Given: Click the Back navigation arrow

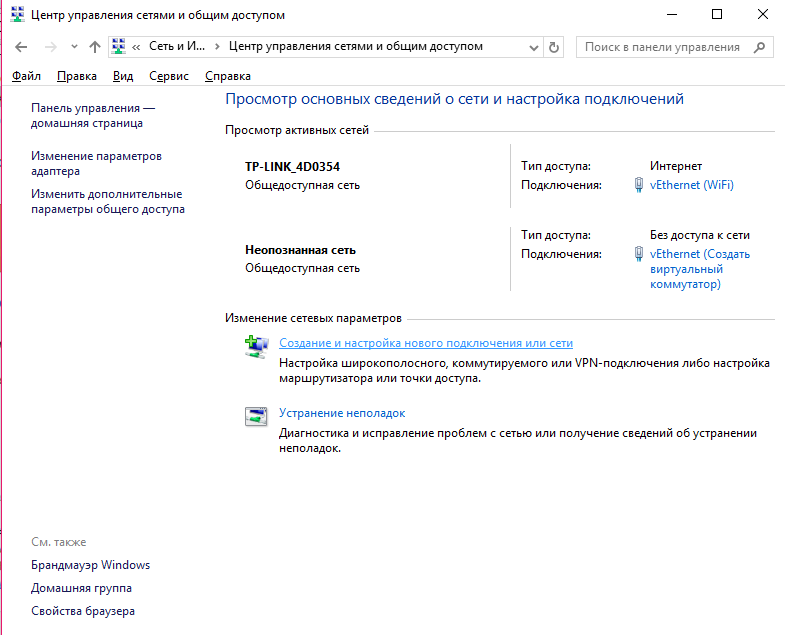Looking at the screenshot, I should [x=21, y=47].
